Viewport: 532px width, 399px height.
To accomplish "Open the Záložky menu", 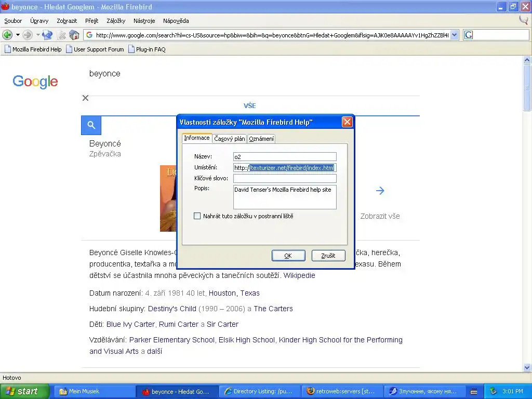I will point(116,21).
